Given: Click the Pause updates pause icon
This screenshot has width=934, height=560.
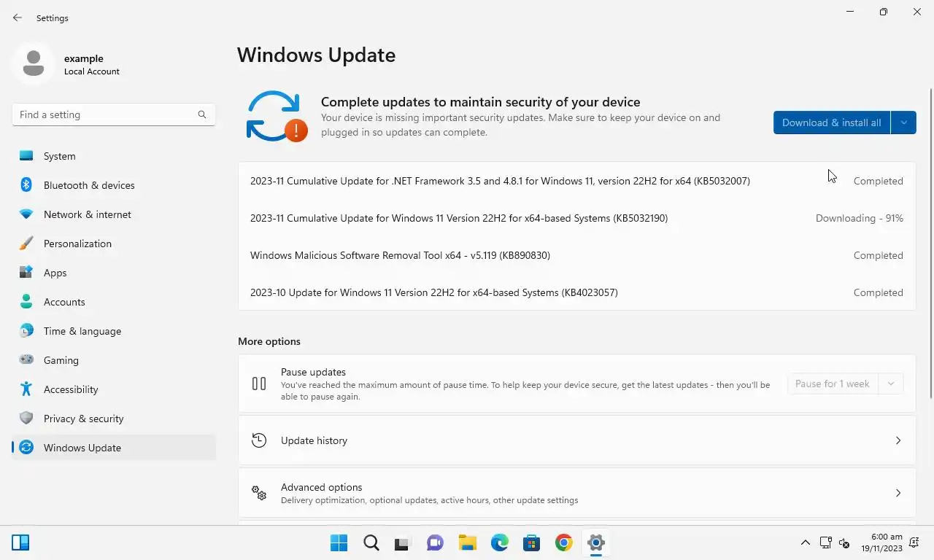Looking at the screenshot, I should 259,384.
